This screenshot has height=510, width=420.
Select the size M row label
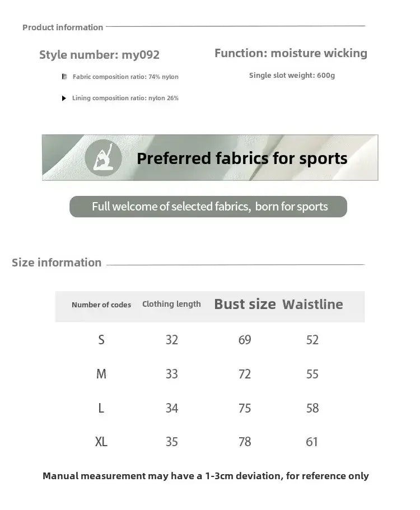(101, 374)
